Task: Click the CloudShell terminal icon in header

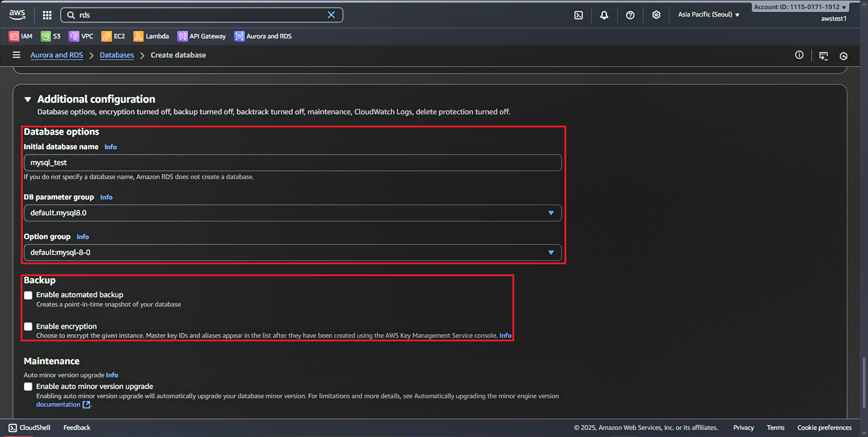Action: click(x=578, y=15)
